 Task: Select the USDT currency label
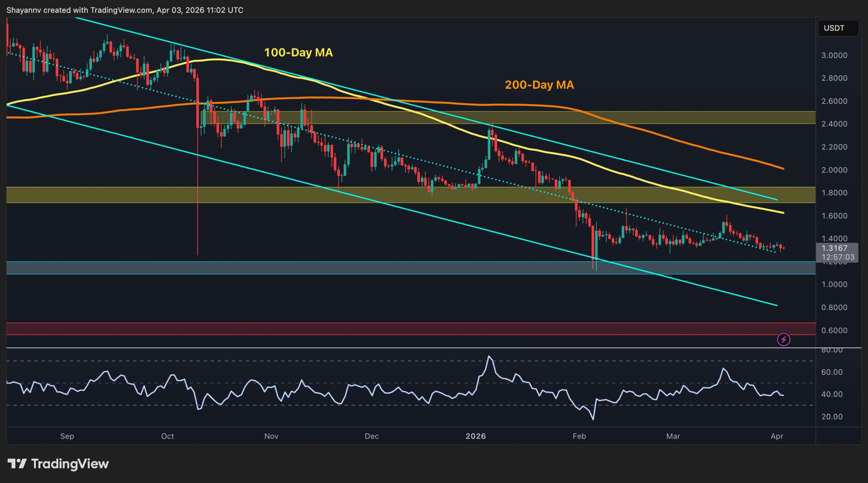pyautogui.click(x=837, y=28)
